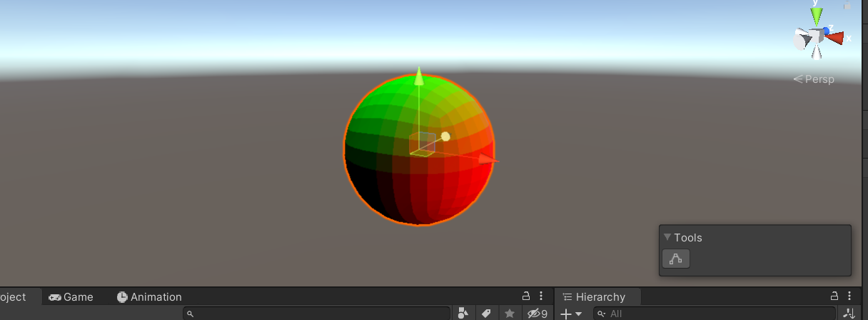Open the Project panel kebab options menu
Image resolution: width=868 pixels, height=320 pixels.
click(x=541, y=296)
